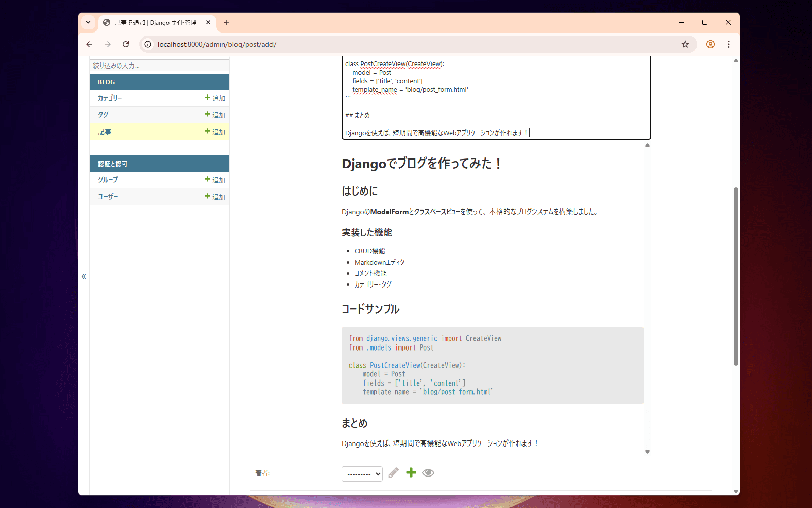Viewport: 812px width, 508px height.
Task: Click the bold ModelForm text in preview
Action: point(389,212)
